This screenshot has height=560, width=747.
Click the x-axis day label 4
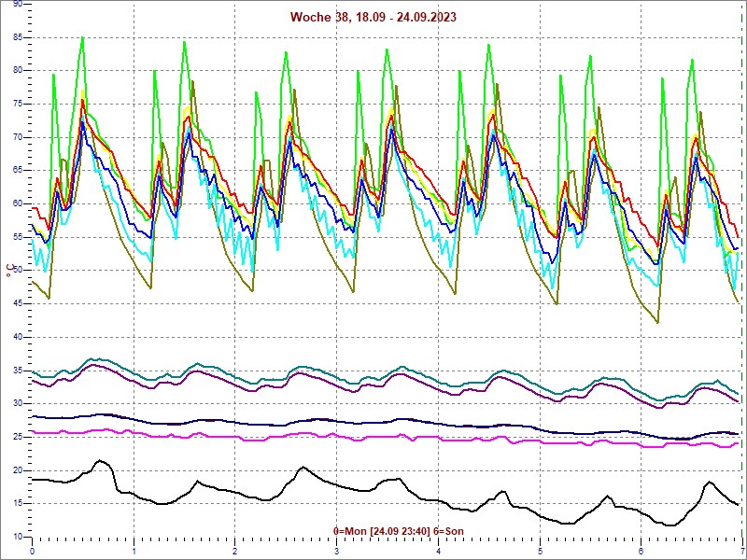coord(438,553)
